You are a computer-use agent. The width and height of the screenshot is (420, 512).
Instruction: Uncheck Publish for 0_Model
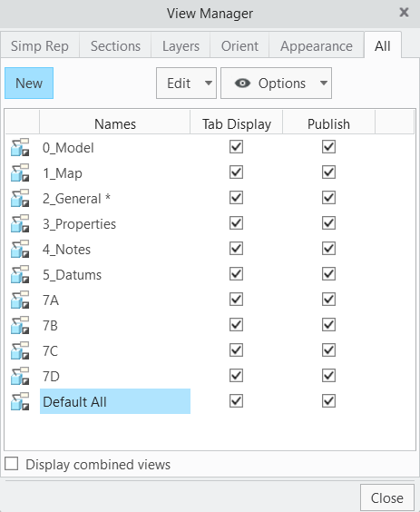coord(328,147)
